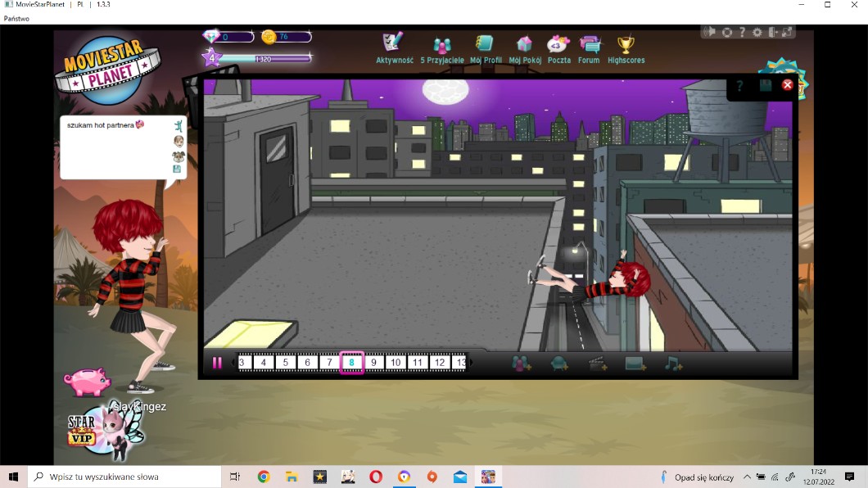Click the pink piggy bank
This screenshot has height=488, width=868.
[x=86, y=382]
